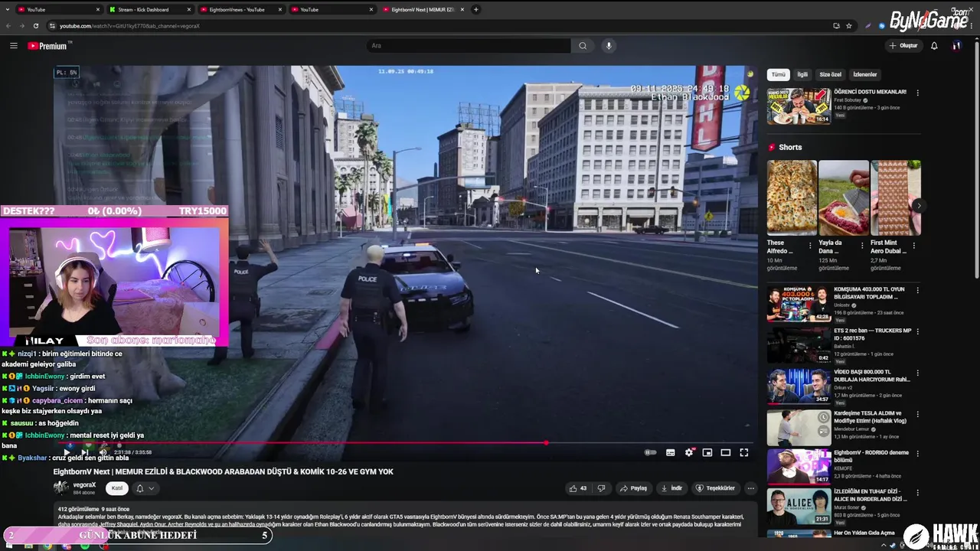Open the notifications bell in YouTube header
Screen dimensions: 980x551
click(934, 46)
